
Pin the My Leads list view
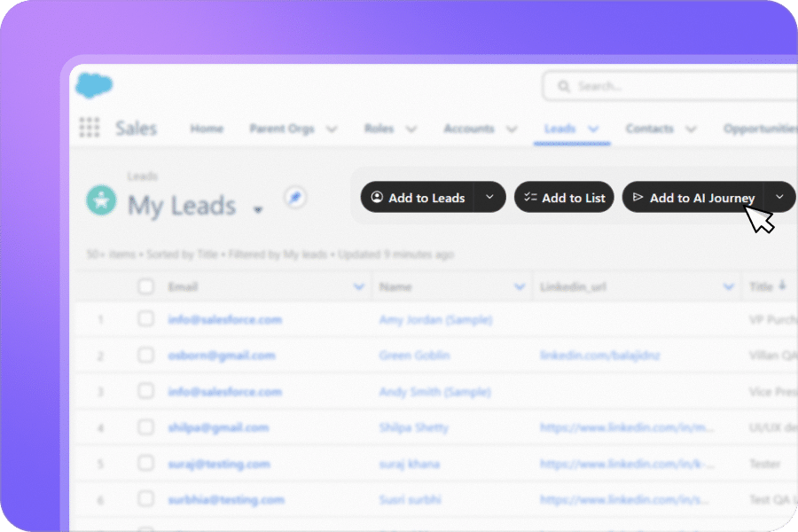(x=294, y=198)
